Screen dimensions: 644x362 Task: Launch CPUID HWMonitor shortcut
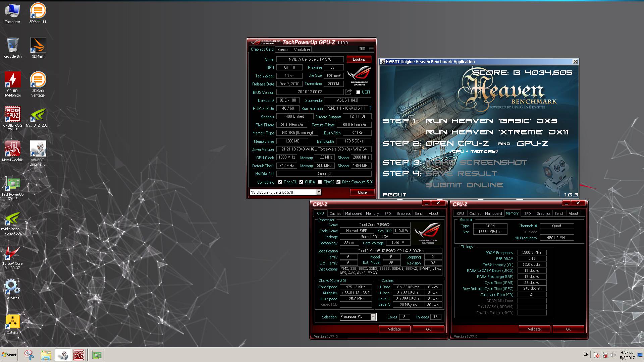pos(12,84)
